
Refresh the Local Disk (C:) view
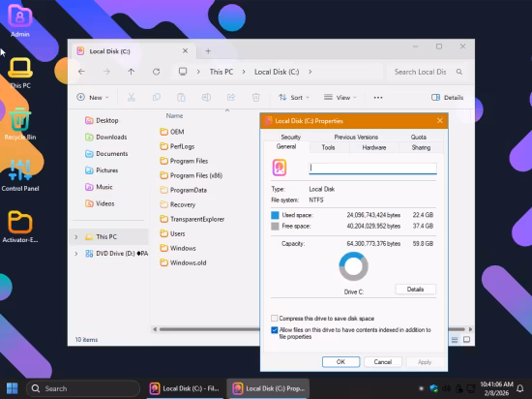[x=156, y=72]
